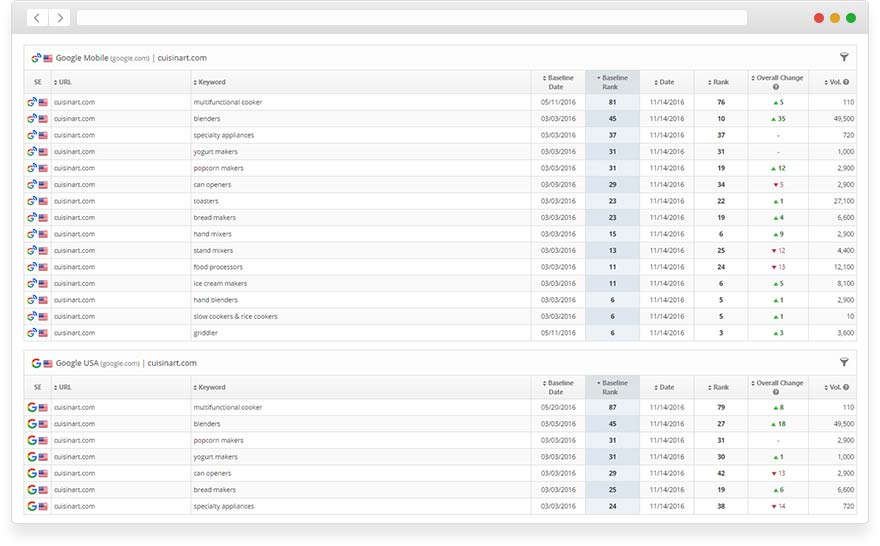Click the Google Mobile icon in the griddler row
Image resolution: width=880 pixels, height=546 pixels.
32,333
